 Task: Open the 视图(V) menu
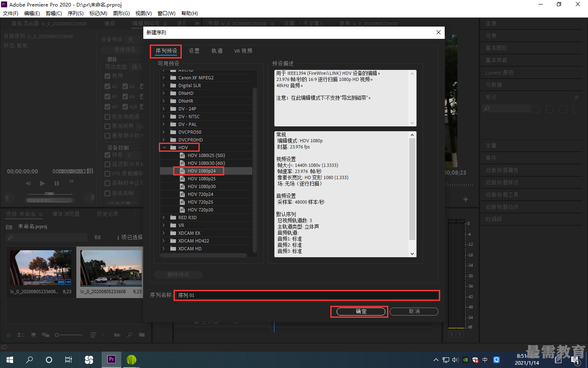(x=143, y=13)
